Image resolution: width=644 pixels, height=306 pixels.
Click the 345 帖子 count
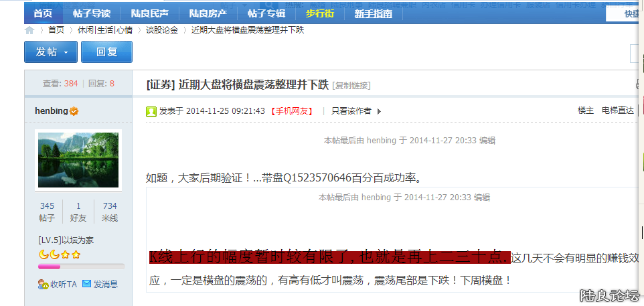pyautogui.click(x=47, y=212)
